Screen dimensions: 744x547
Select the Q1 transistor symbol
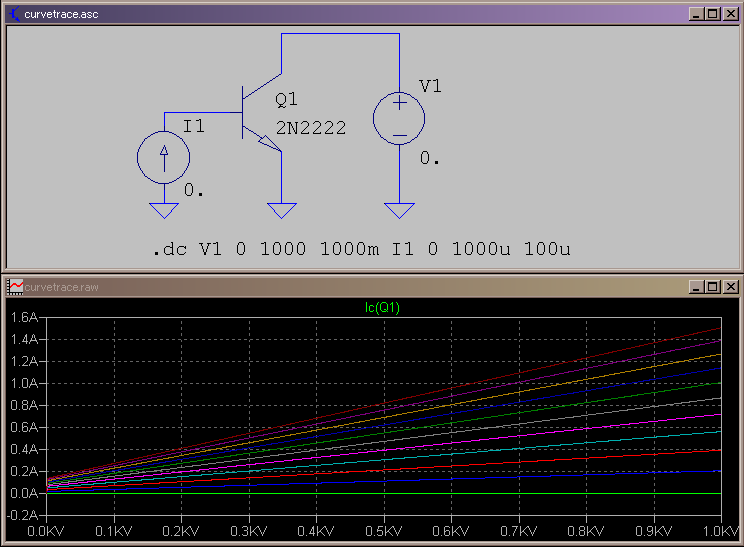click(x=262, y=112)
